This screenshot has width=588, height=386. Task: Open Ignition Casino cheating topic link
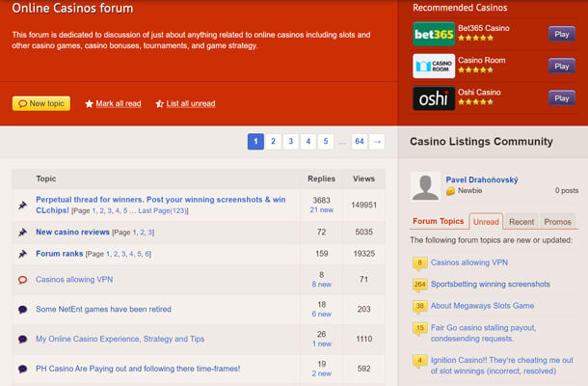click(502, 366)
